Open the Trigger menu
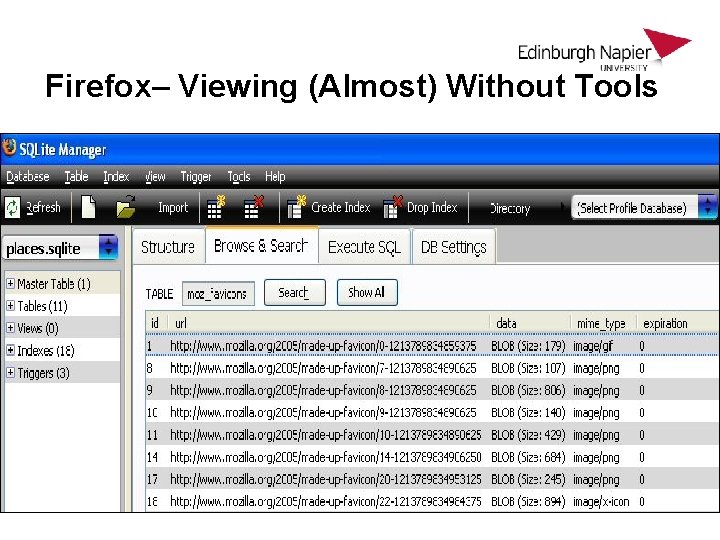 coord(196,177)
